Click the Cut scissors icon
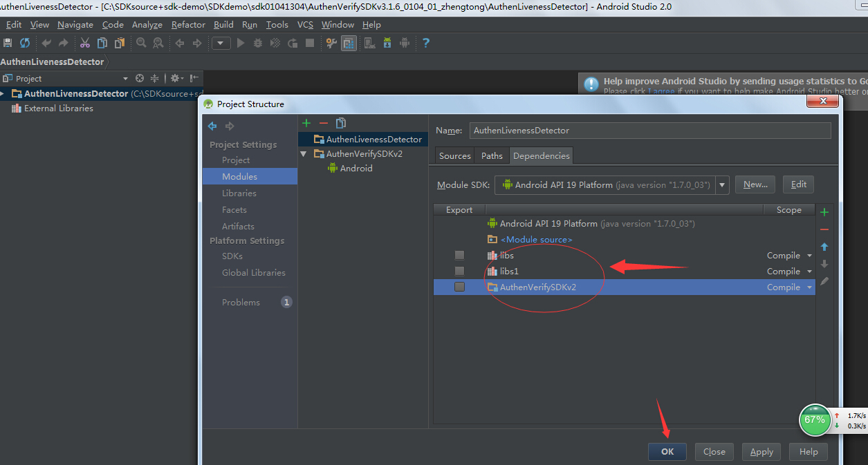This screenshot has height=465, width=868. (85, 43)
